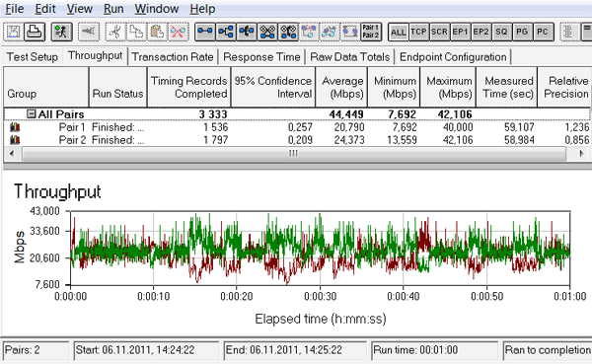Click the Measured Time (sec) column header
The image size is (592, 364).
[507, 87]
